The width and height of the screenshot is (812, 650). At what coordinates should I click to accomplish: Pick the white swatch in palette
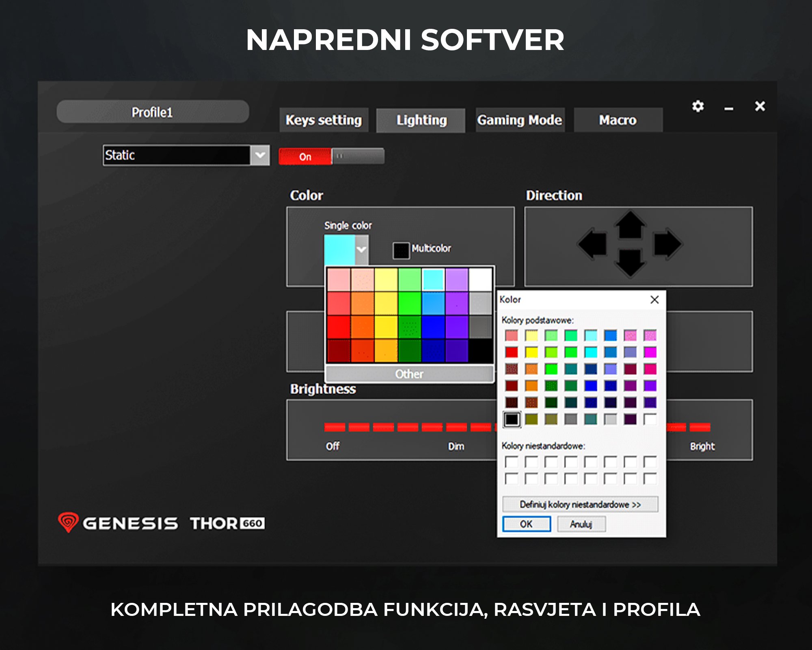(x=480, y=279)
